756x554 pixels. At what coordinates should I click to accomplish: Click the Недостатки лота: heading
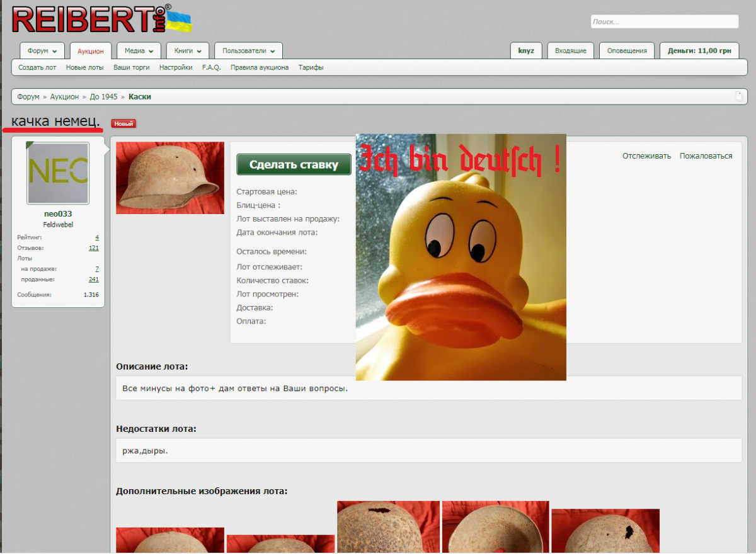click(156, 429)
